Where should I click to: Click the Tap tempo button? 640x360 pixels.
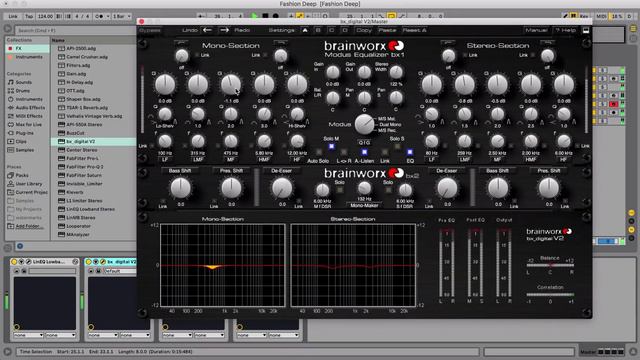[29, 16]
